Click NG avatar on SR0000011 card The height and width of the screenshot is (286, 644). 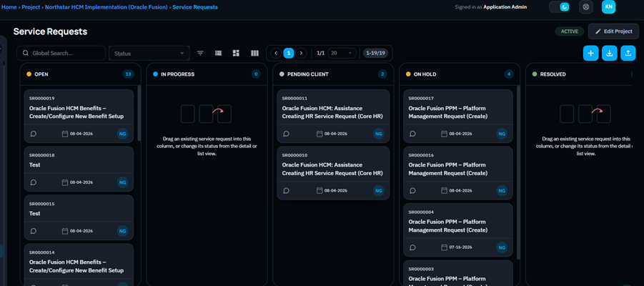click(x=379, y=134)
